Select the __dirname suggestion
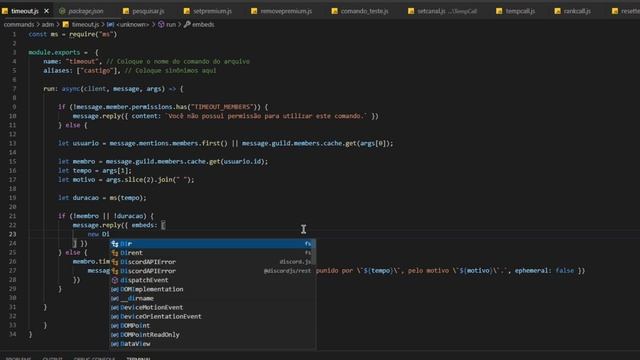The image size is (640, 360). point(212,298)
